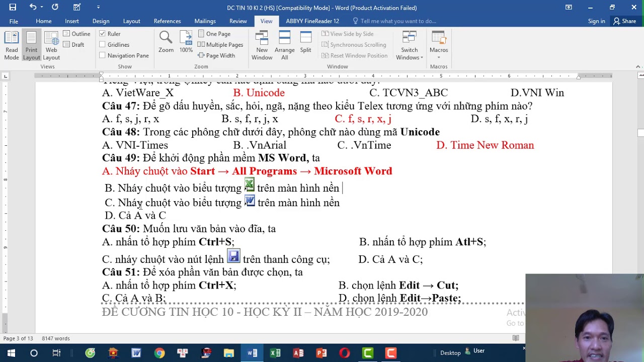Click the tab selector at ruler corner
This screenshot has width=644, height=362.
click(x=5, y=76)
